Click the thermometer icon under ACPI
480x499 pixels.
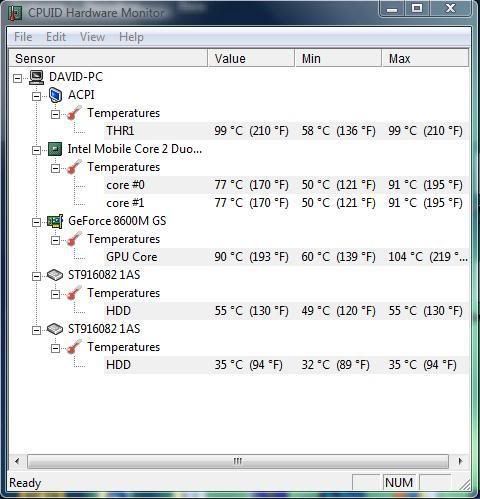tap(74, 113)
